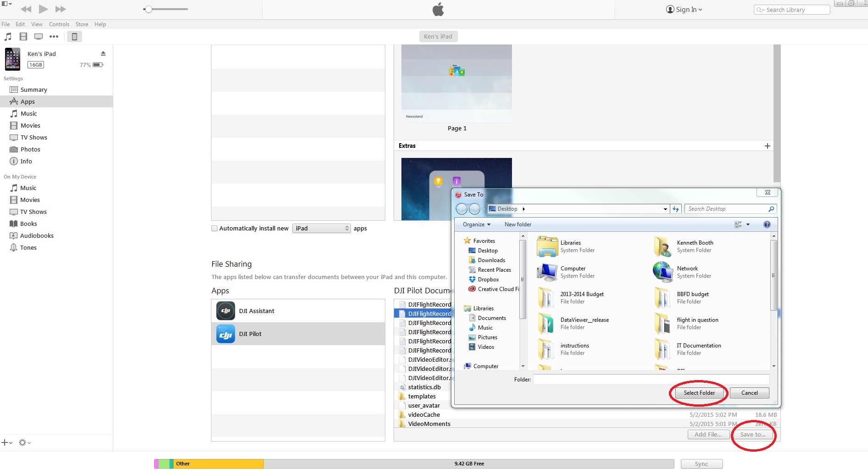Adjust the volume slider
This screenshot has width=868, height=476.
tap(166, 9)
